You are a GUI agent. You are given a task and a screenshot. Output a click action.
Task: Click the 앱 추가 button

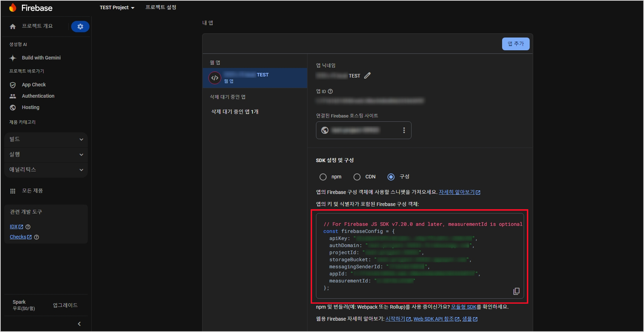[516, 44]
